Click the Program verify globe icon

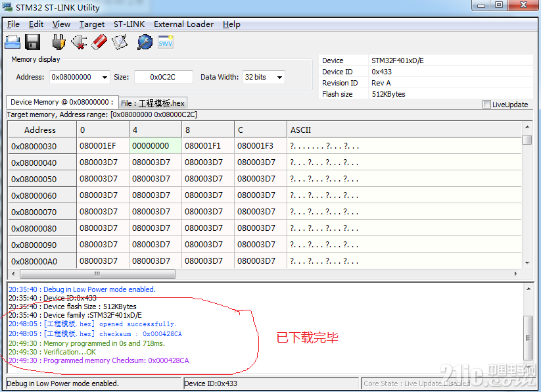[x=145, y=43]
